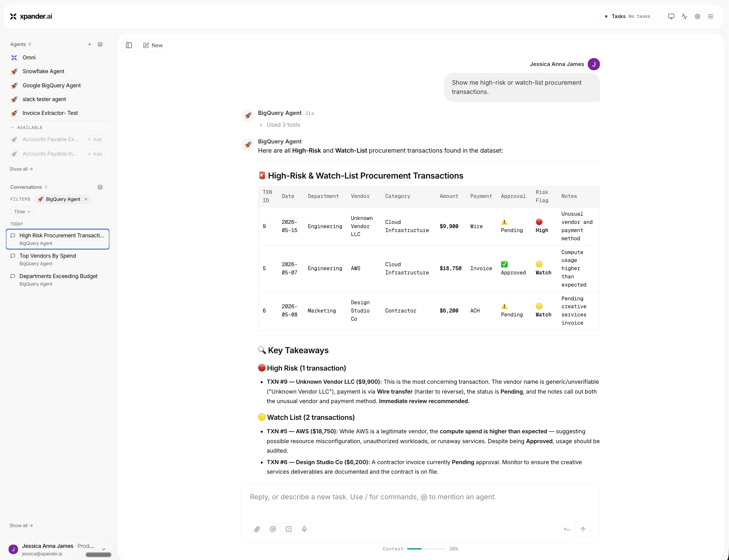Open the activity pulse icon in header

(x=684, y=16)
